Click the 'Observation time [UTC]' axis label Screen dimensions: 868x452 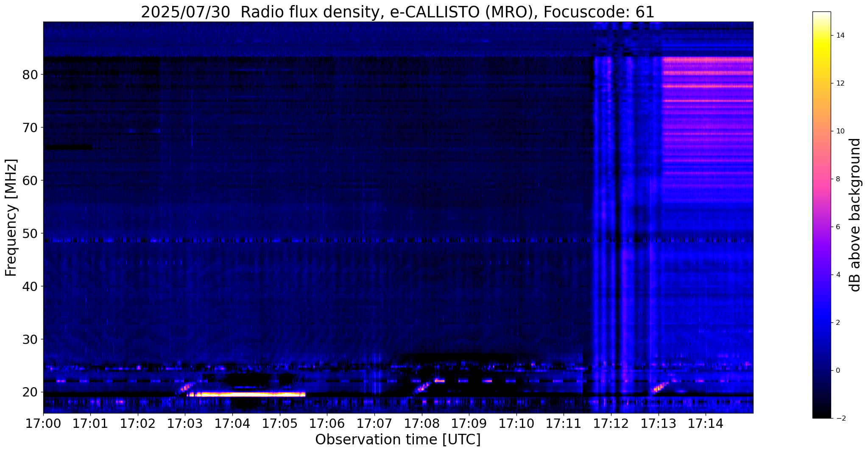click(x=398, y=440)
